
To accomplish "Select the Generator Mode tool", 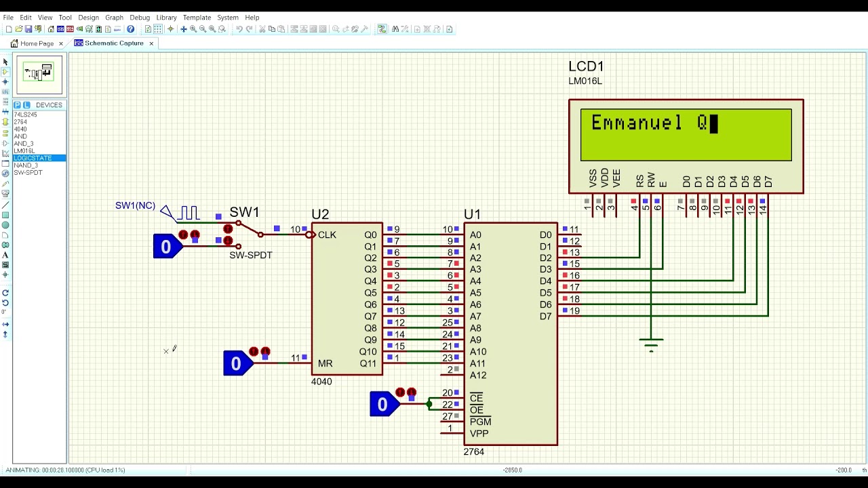I will pyautogui.click(x=5, y=173).
